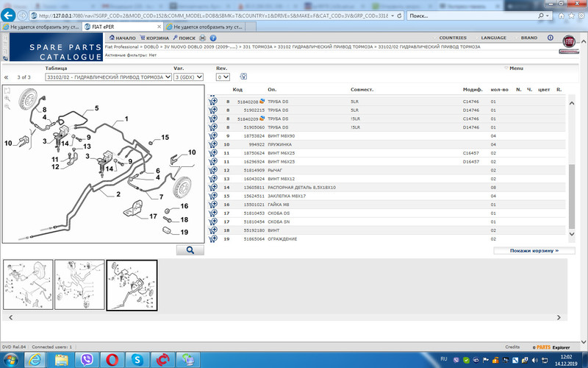The width and height of the screenshot is (588, 368).
Task: Select second diagram thumbnail
Action: click(x=79, y=285)
